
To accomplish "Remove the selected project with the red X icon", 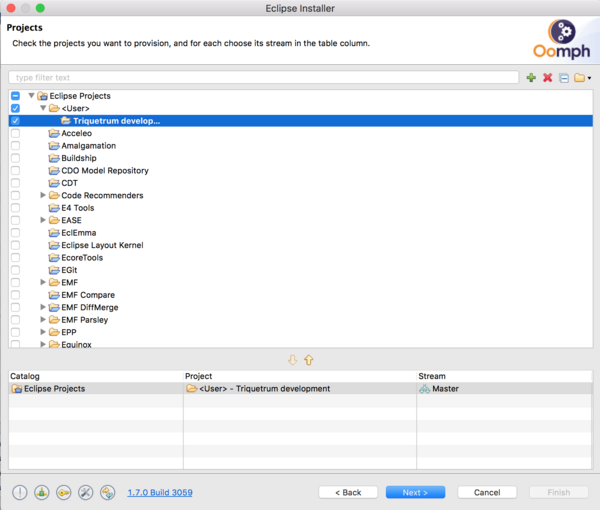I will [x=547, y=78].
